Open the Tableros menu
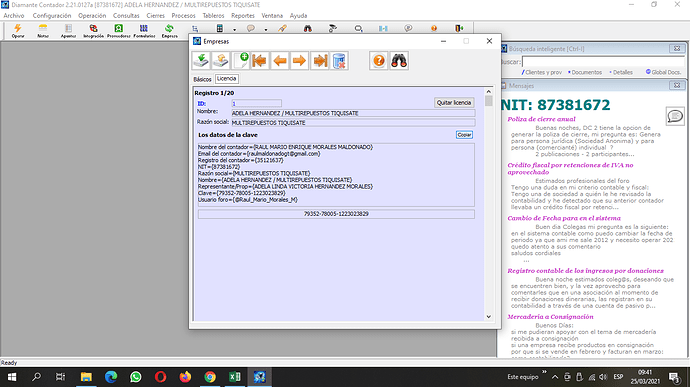Screen dimensions: 690x387 point(213,15)
